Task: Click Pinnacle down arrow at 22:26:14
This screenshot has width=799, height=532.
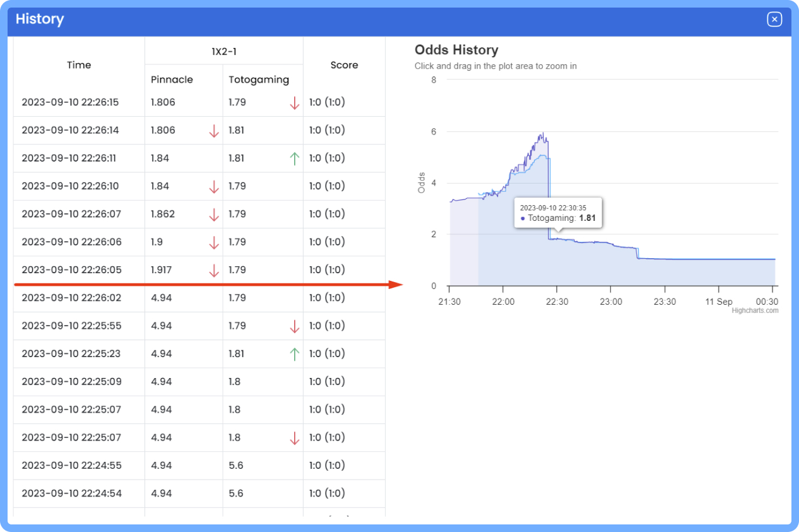Action: click(x=214, y=131)
